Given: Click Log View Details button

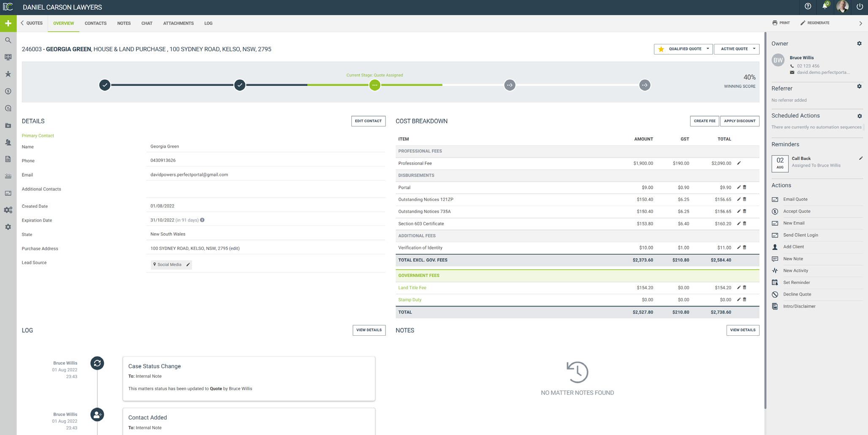Looking at the screenshot, I should [x=369, y=330].
